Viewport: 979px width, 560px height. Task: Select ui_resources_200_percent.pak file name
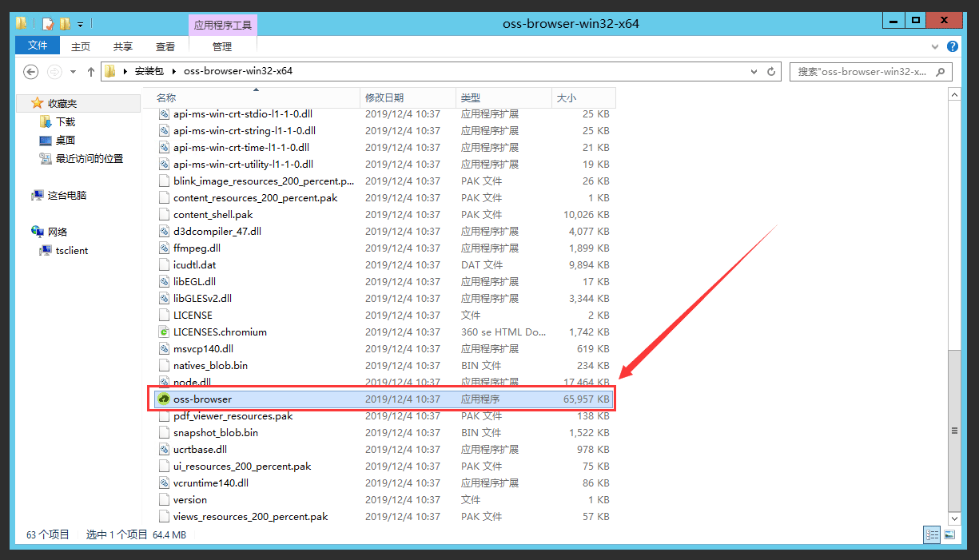pos(242,466)
